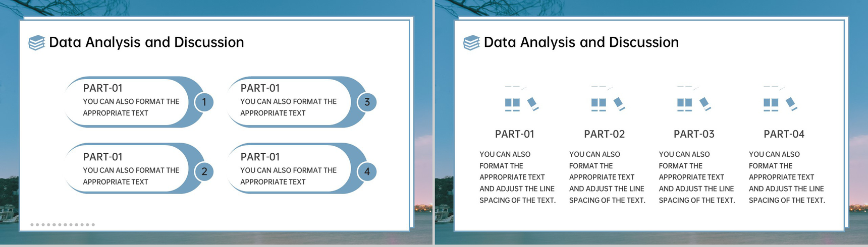
Task: Click the grid-and-pencil icon above PART-02
Action: pyautogui.click(x=608, y=99)
